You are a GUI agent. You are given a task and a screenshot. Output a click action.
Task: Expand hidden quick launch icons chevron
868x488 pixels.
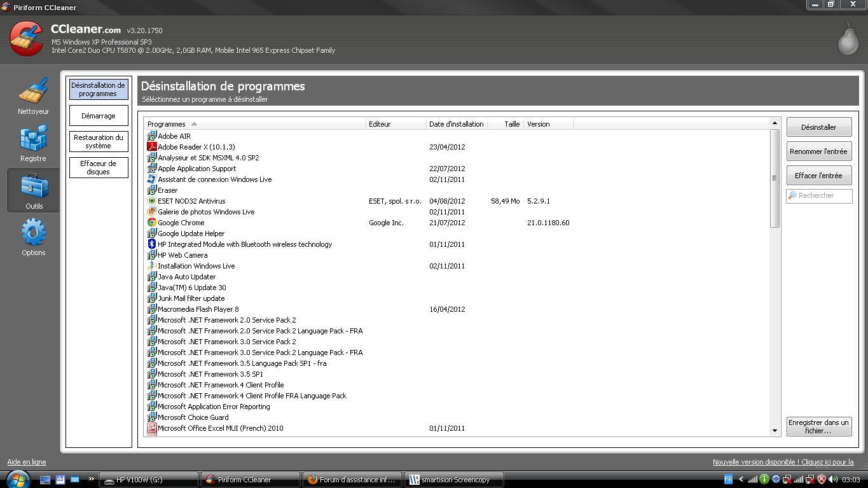pyautogui.click(x=91, y=479)
